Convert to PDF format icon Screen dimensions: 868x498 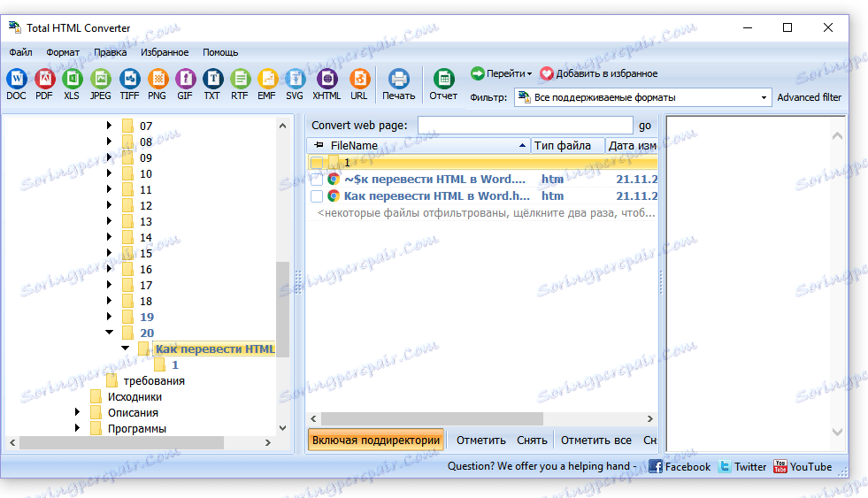(44, 79)
